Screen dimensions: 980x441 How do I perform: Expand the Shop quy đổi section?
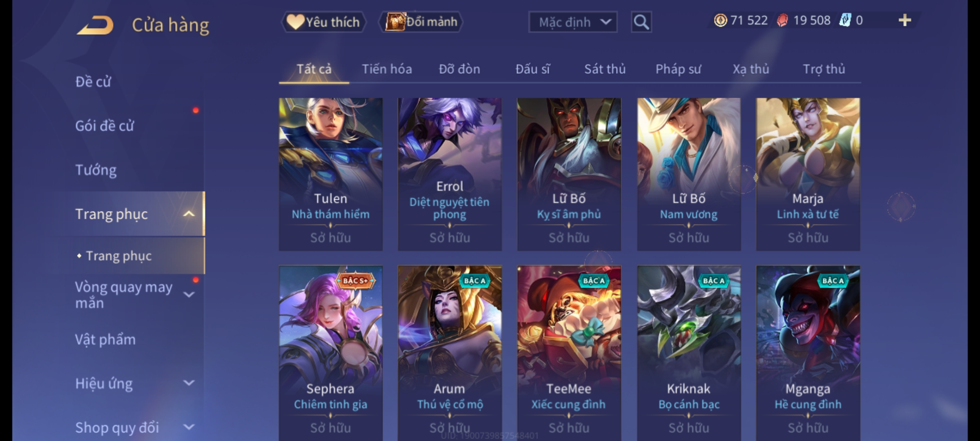click(189, 427)
